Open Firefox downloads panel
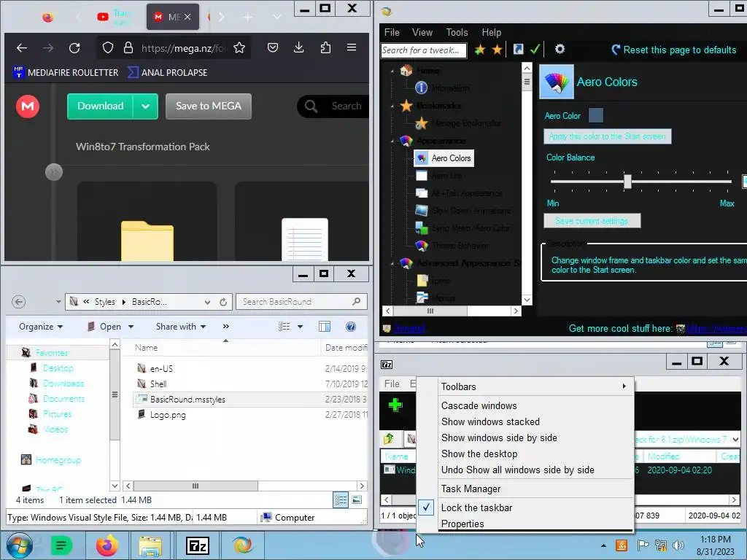Screen dimensions: 747x560 point(298,47)
